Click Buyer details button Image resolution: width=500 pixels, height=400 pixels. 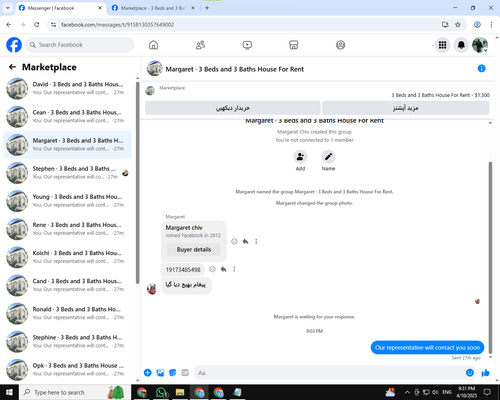point(194,249)
